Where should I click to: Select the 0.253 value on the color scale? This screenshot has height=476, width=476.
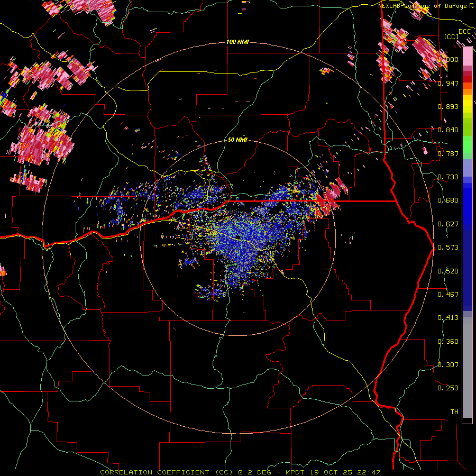point(448,388)
